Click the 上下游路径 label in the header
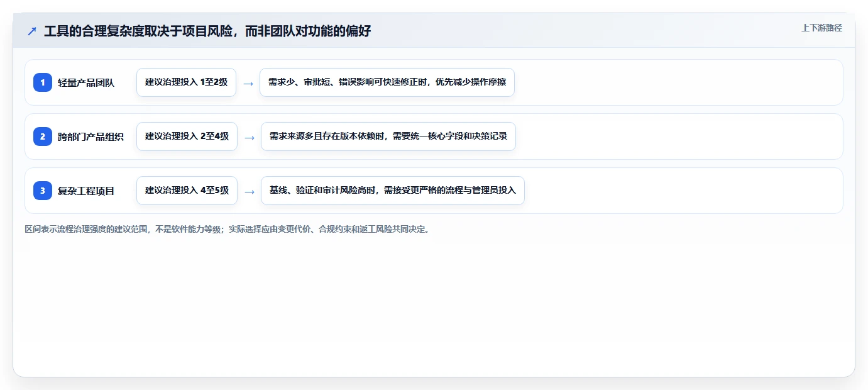The width and height of the screenshot is (868, 390). pos(821,28)
